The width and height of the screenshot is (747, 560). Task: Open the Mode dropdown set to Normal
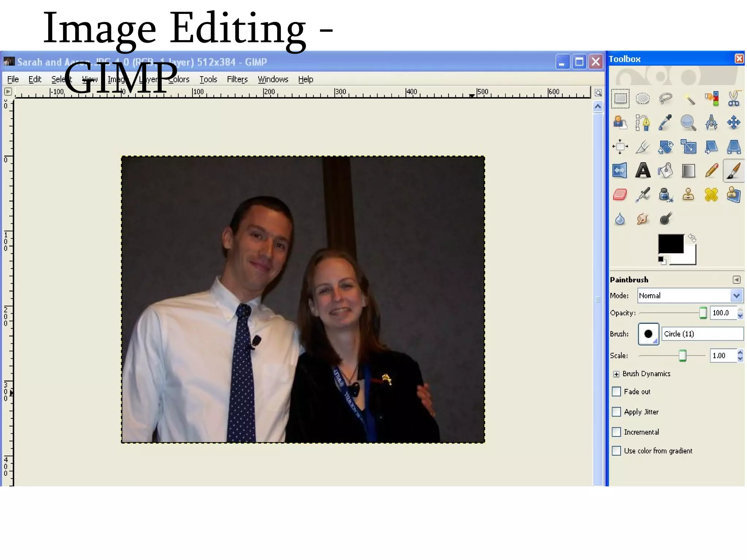[690, 296]
